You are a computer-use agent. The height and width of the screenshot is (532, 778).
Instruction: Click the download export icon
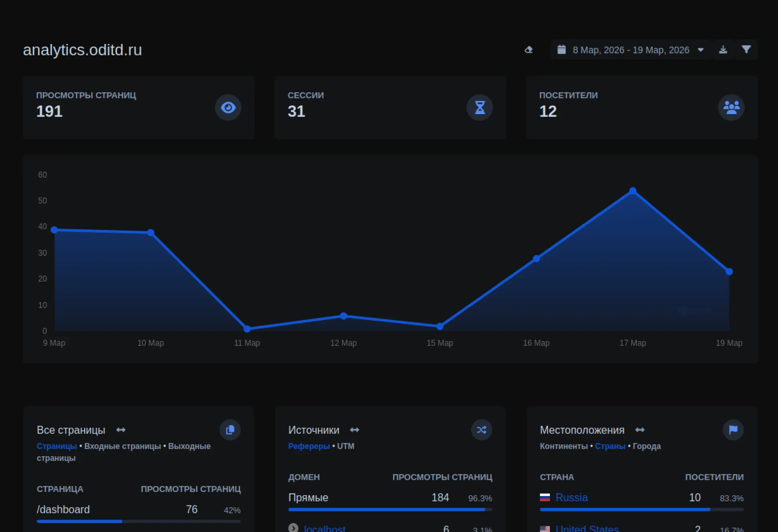723,50
